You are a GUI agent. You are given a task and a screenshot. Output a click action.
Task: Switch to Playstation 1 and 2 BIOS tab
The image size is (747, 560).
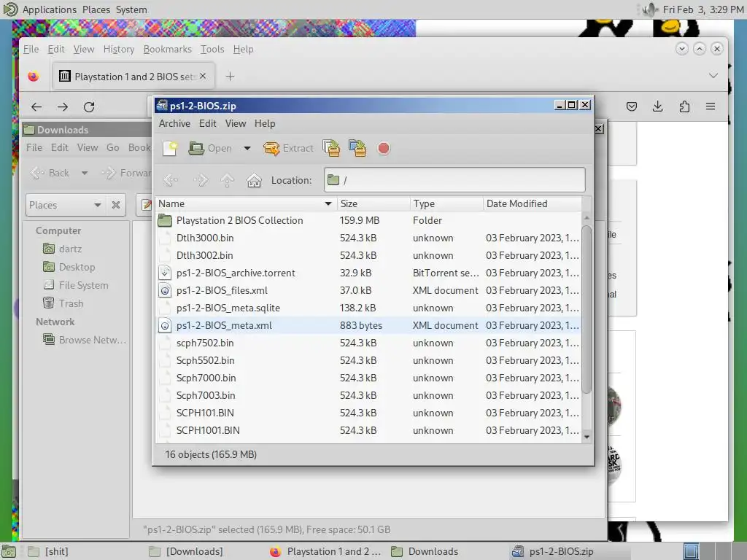click(x=133, y=77)
